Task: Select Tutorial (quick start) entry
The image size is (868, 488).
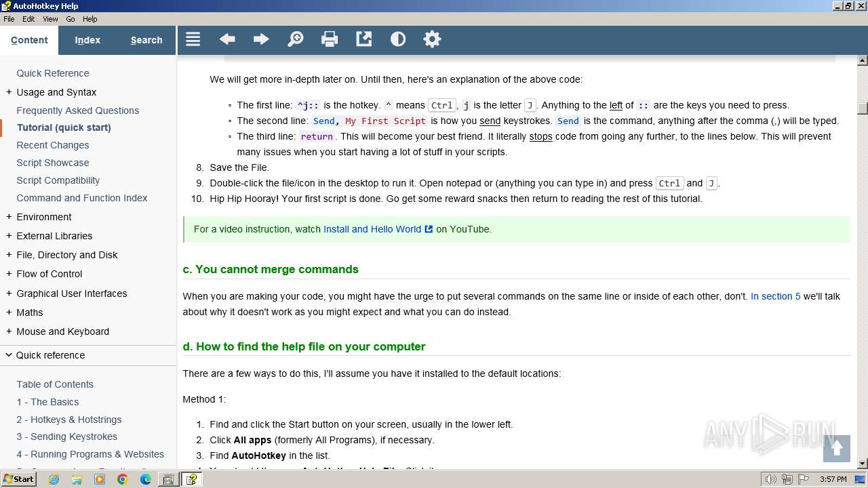Action: (x=64, y=127)
